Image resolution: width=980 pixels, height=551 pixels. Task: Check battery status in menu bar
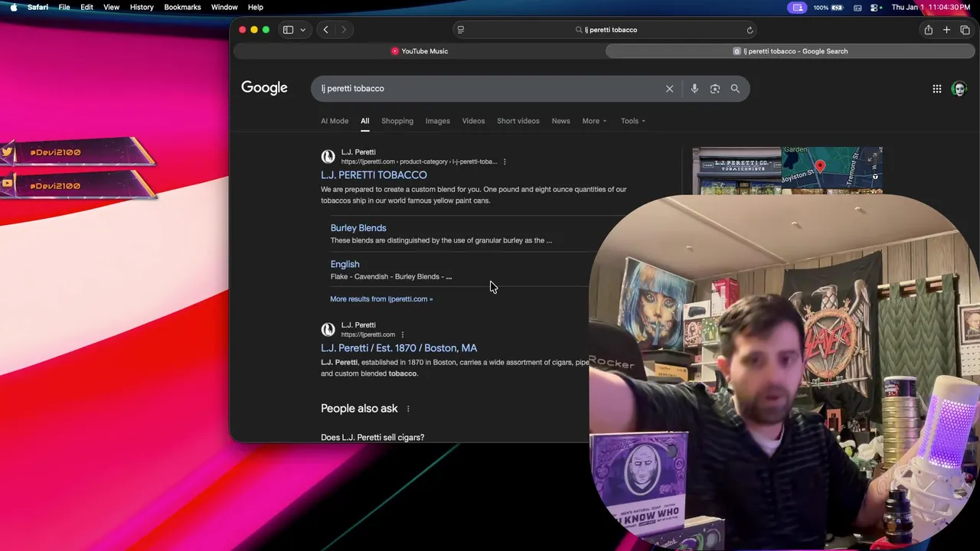point(828,7)
